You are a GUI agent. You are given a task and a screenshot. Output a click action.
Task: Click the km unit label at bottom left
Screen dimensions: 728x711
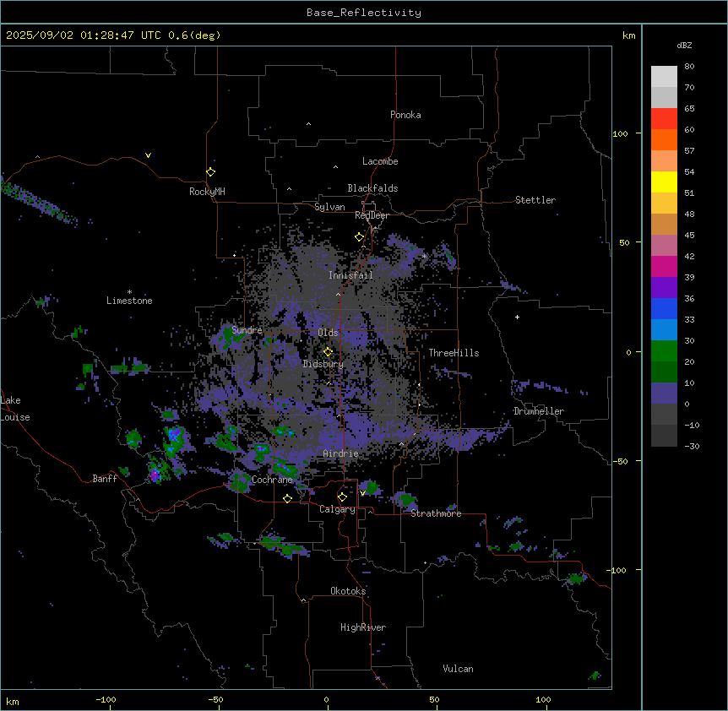pos(13,702)
